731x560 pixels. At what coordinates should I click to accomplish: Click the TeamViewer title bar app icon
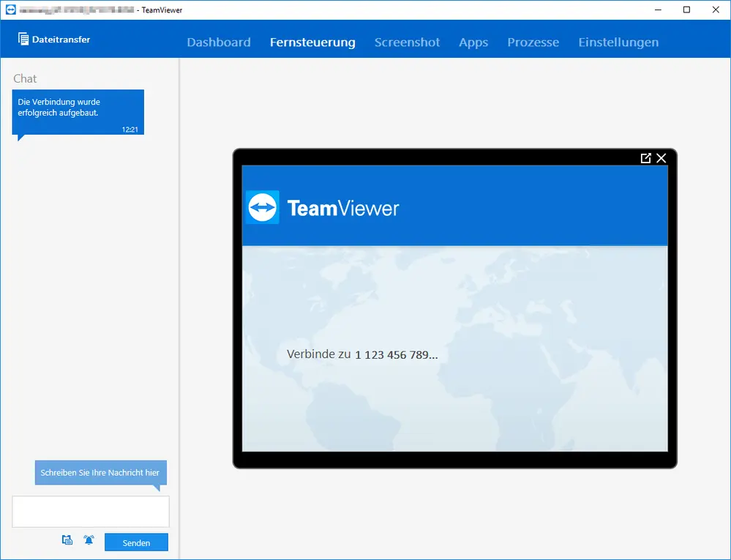(10, 10)
